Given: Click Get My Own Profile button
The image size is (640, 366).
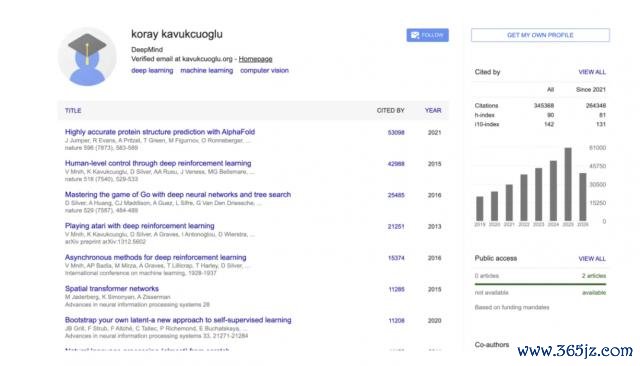Looking at the screenshot, I should click(540, 35).
